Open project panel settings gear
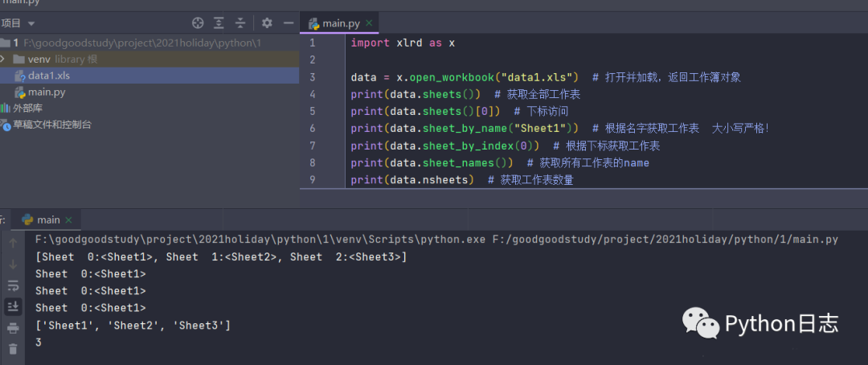The height and width of the screenshot is (365, 868). (267, 23)
